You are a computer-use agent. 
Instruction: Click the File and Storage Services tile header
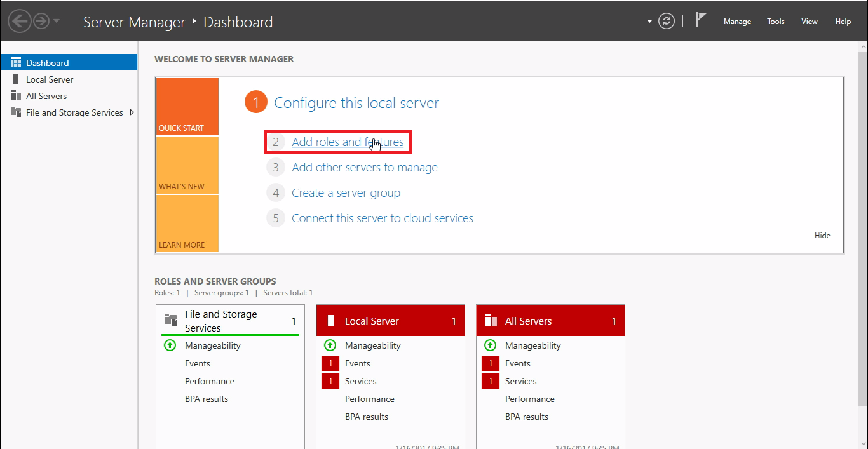tap(230, 321)
